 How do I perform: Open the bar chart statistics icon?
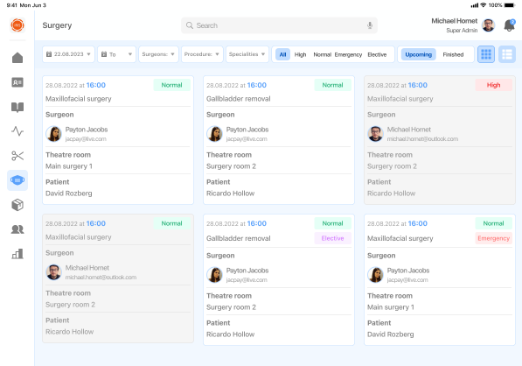[17, 254]
